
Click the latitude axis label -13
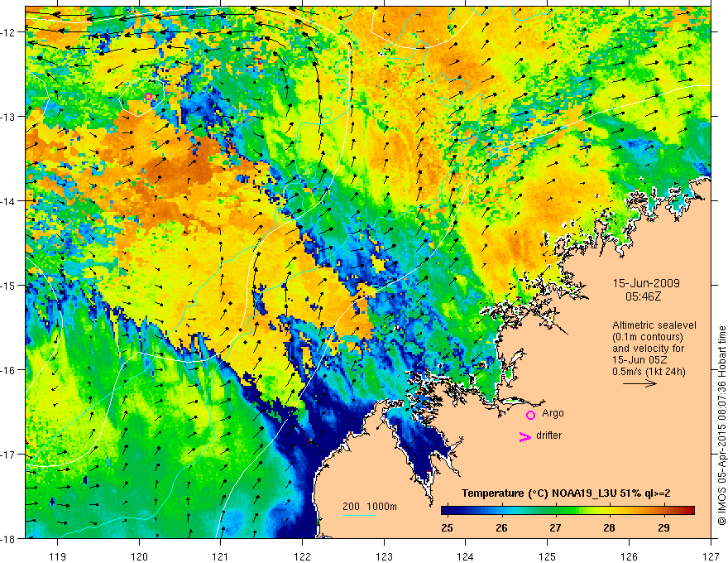click(x=9, y=117)
